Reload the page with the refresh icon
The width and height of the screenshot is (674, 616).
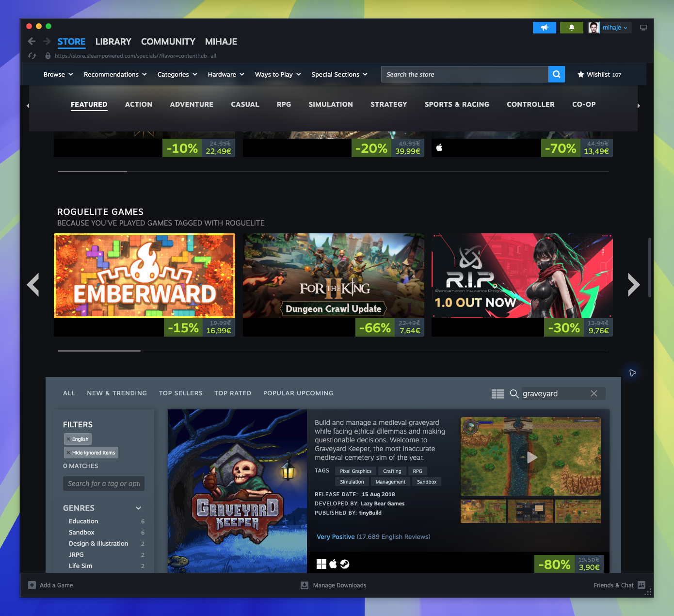pyautogui.click(x=32, y=56)
